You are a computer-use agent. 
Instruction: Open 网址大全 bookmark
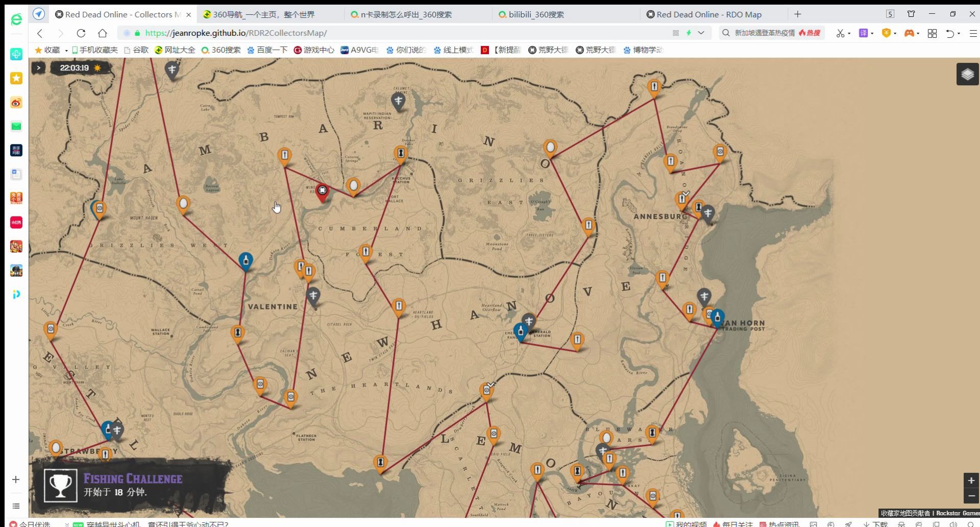tap(175, 50)
